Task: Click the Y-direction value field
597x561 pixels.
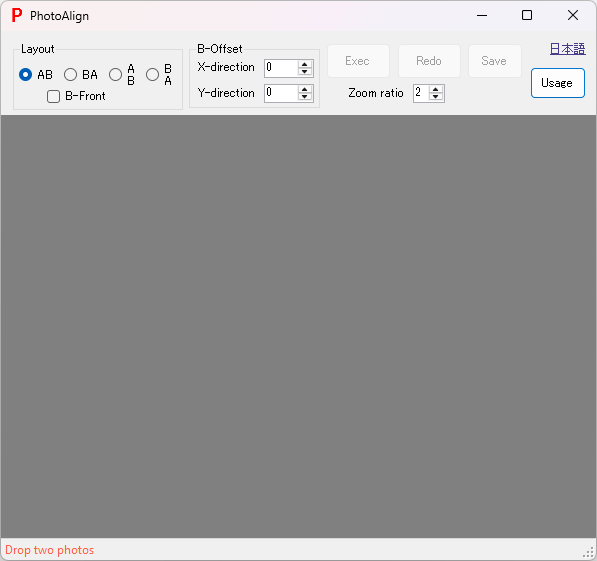Action: (x=281, y=93)
